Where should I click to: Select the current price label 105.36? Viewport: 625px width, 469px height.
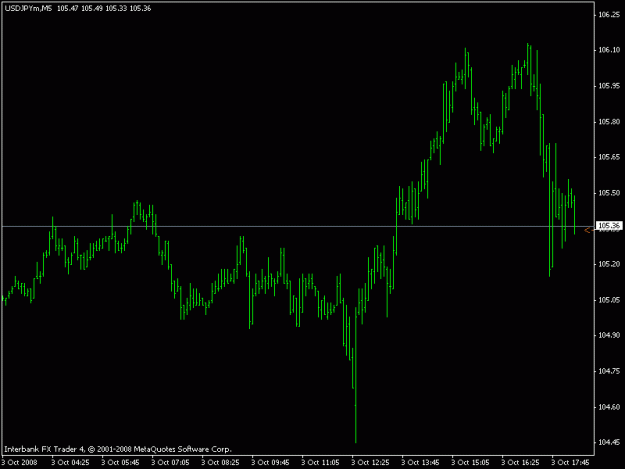(609, 226)
